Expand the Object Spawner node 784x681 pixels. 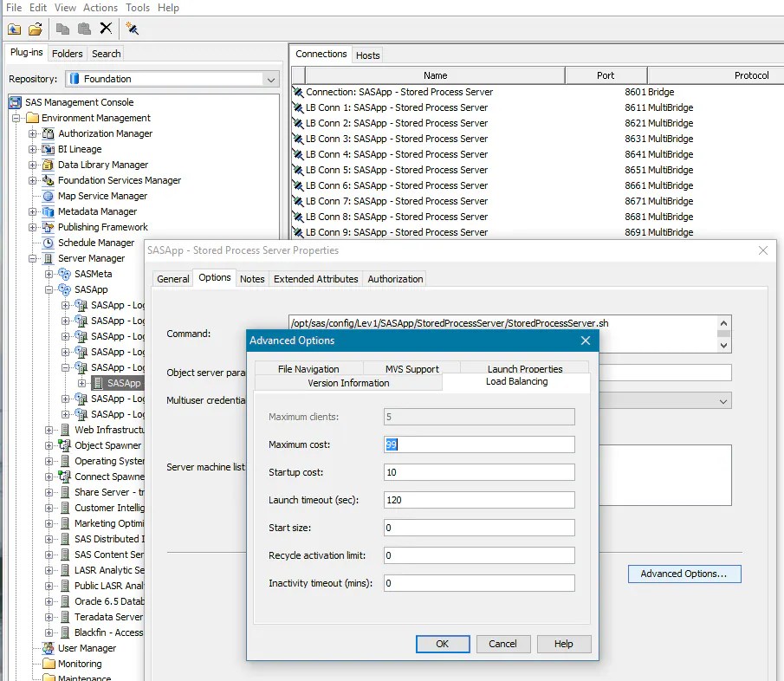(x=49, y=445)
